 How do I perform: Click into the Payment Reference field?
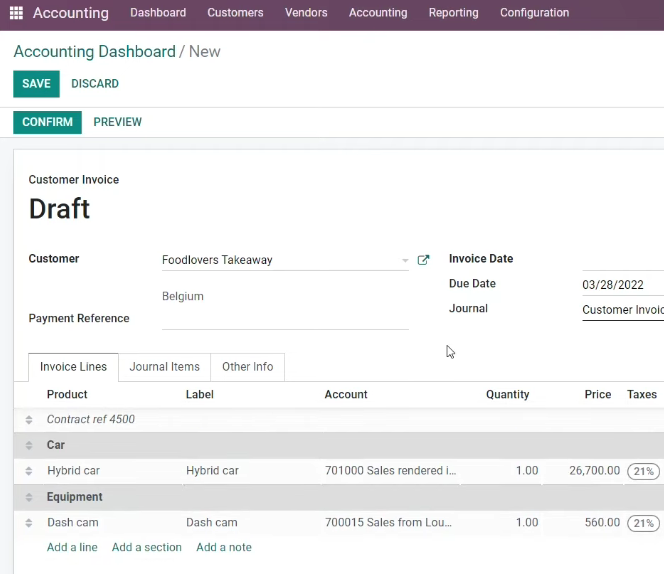click(x=285, y=320)
